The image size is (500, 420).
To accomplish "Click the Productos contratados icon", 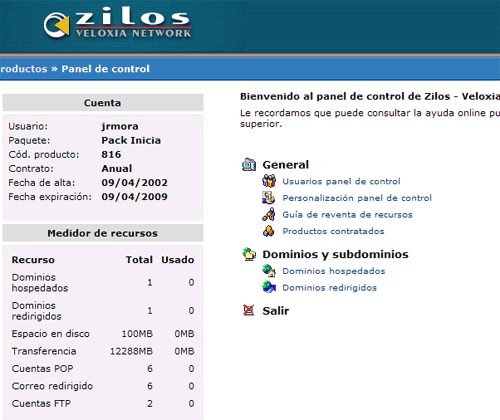I will click(269, 231).
